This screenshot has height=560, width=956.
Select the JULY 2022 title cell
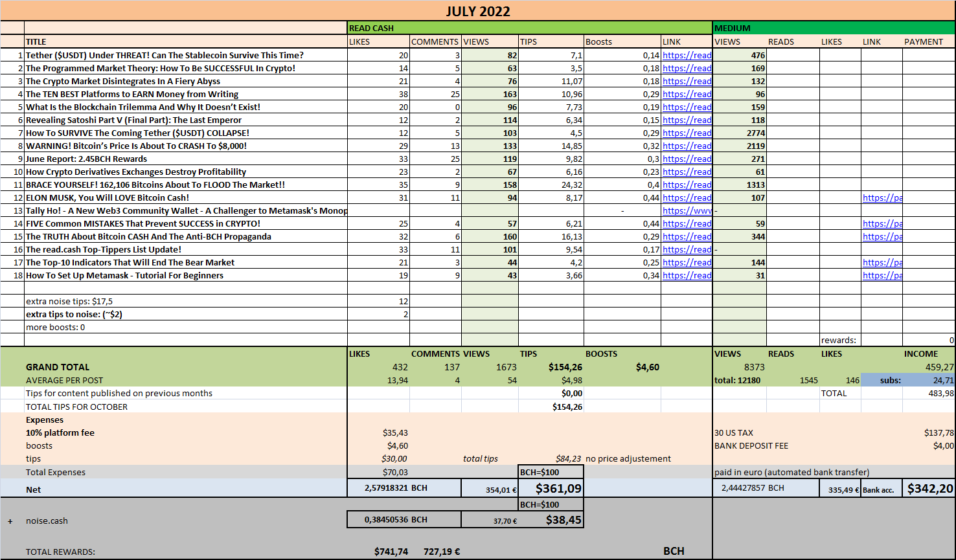point(478,11)
